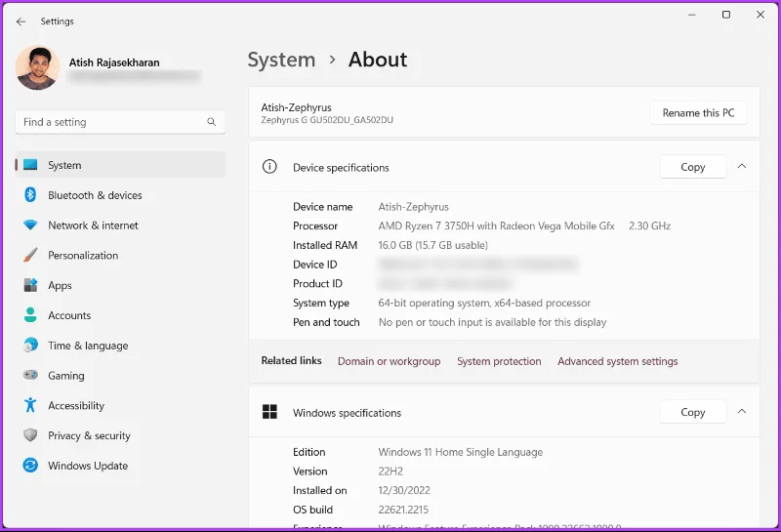Open System protection link
The height and width of the screenshot is (532, 781).
[499, 361]
